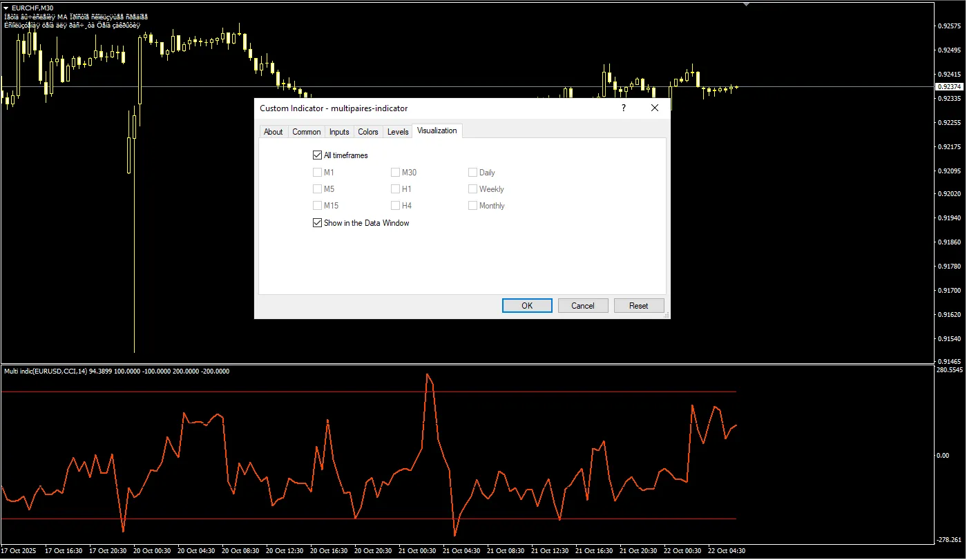Uncheck the All timeframes checkbox
The height and width of the screenshot is (560, 967).
point(318,155)
